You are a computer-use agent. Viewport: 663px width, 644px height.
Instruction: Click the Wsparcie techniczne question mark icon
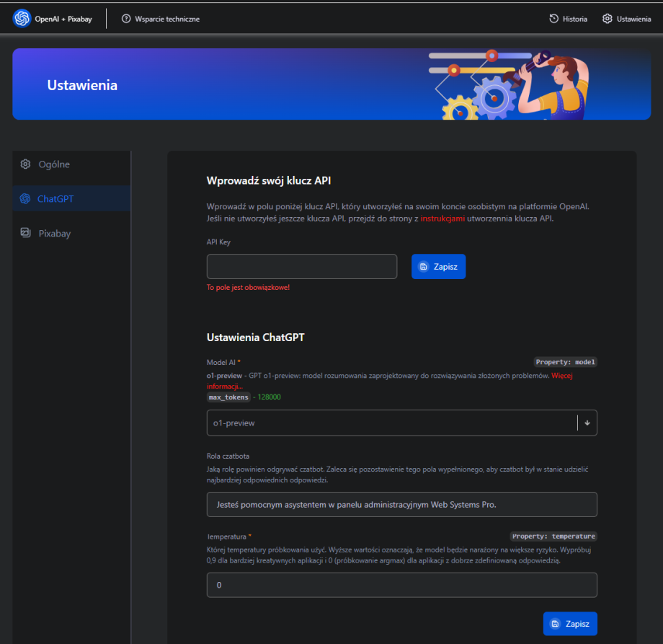[126, 19]
